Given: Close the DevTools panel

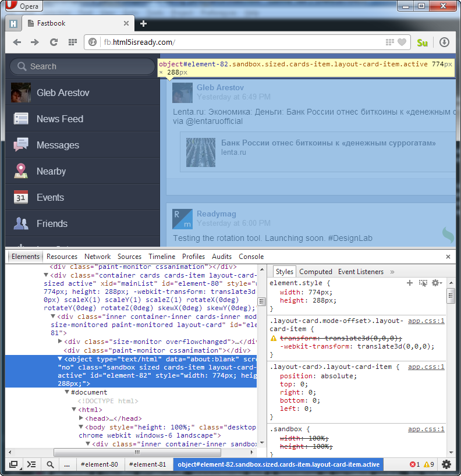Looking at the screenshot, I should point(448,257).
